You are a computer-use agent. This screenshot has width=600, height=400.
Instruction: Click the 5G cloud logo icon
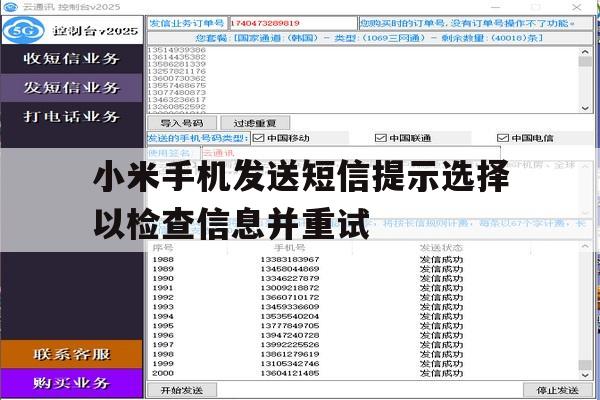[x=23, y=30]
